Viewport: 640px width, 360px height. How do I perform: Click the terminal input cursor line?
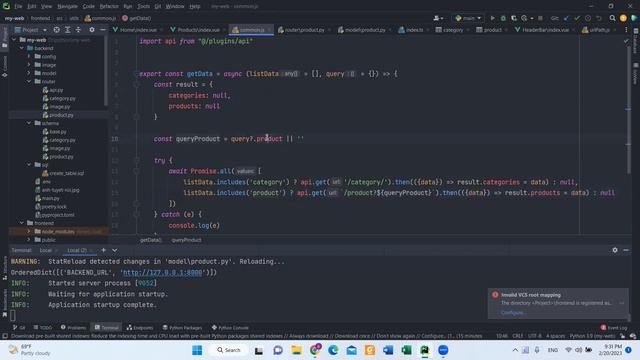pyautogui.click(x=13, y=315)
